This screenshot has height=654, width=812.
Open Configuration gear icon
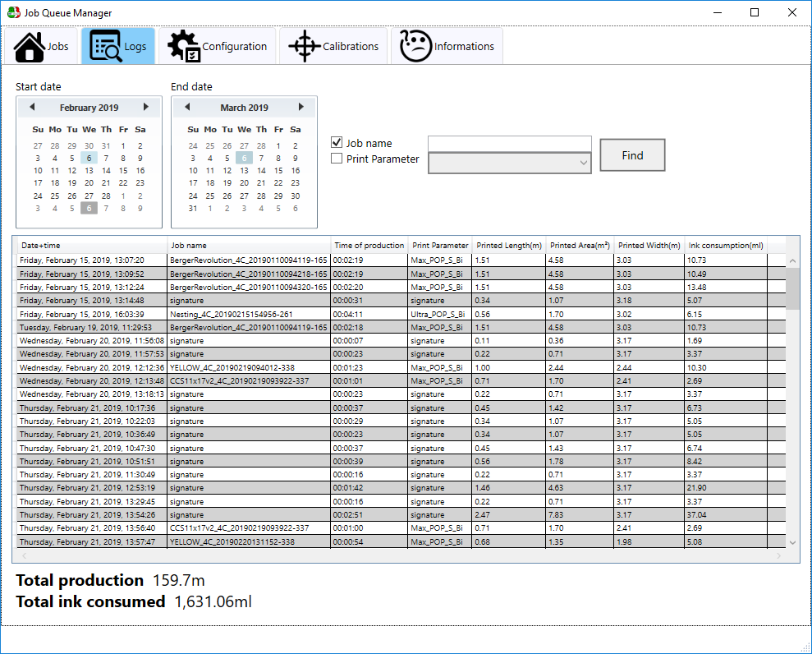(x=184, y=47)
